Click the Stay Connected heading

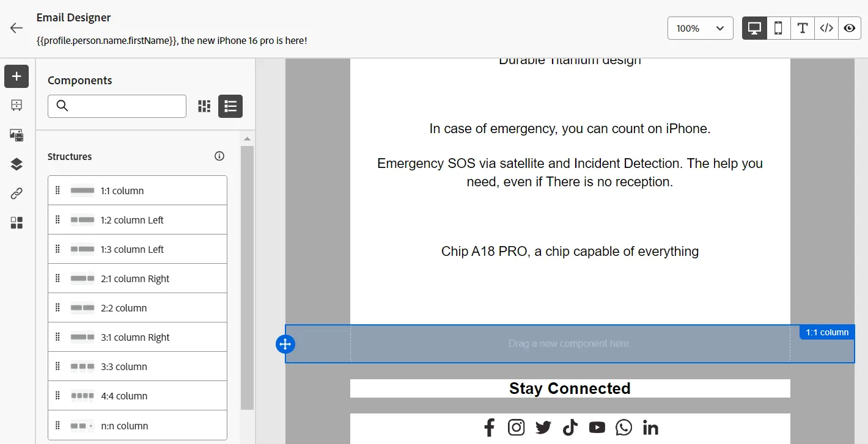point(570,388)
